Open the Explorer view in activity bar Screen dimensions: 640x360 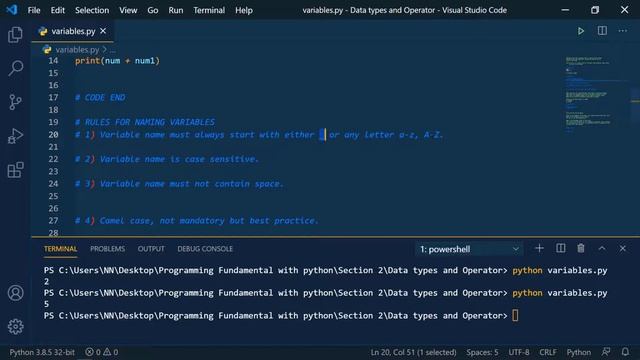click(15, 35)
